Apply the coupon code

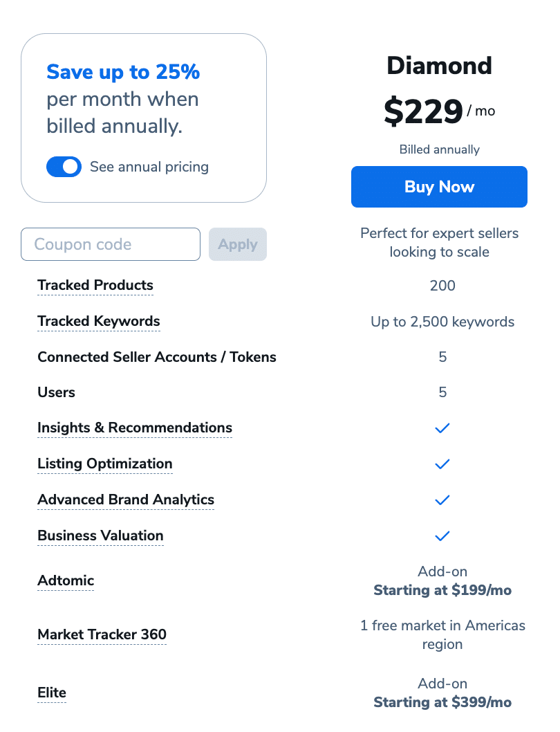click(x=238, y=244)
